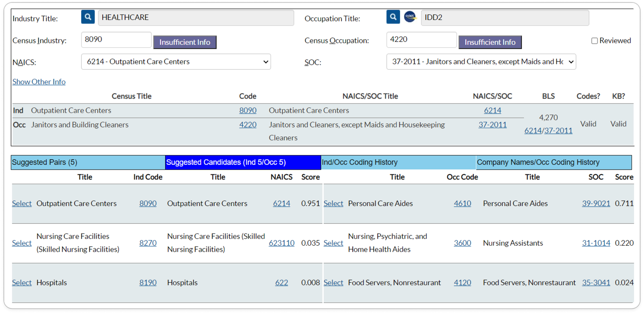Open NAICS 622 link

[x=281, y=283]
